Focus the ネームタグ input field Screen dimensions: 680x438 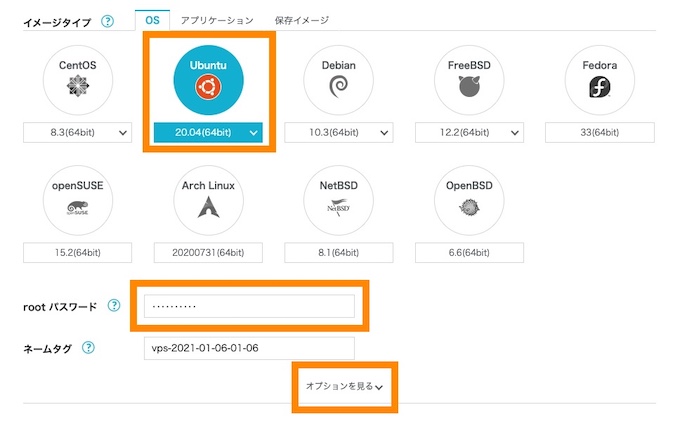tap(249, 348)
